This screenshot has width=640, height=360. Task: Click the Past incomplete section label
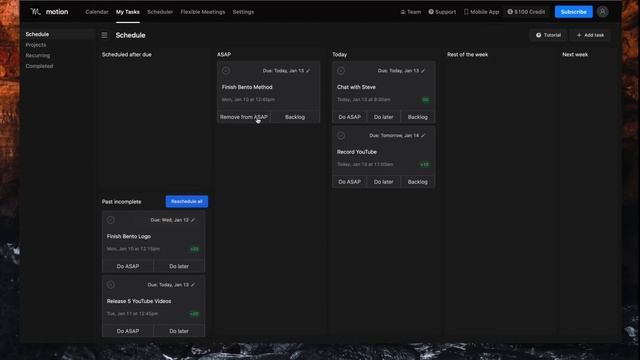(121, 202)
